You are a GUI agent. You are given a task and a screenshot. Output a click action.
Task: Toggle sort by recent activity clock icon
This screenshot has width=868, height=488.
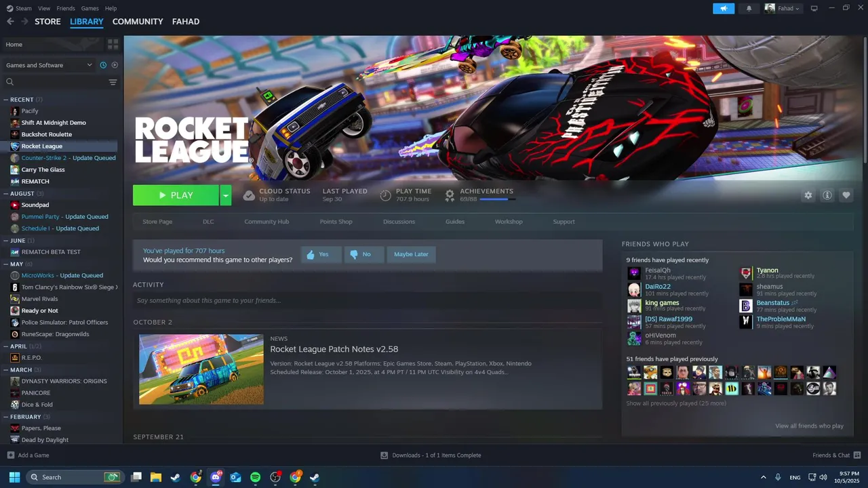click(103, 65)
